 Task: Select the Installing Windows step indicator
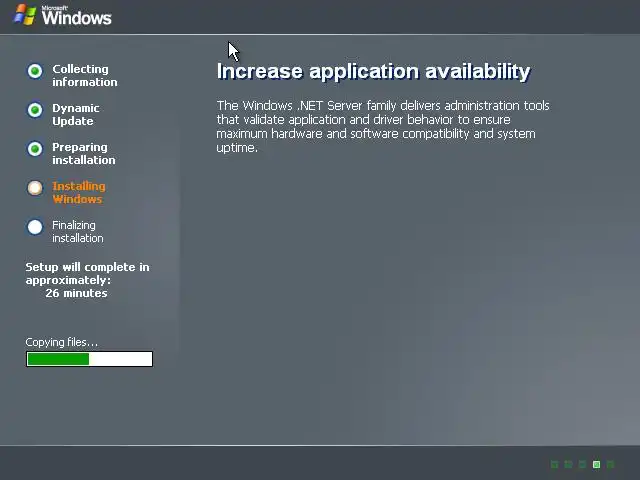35,188
